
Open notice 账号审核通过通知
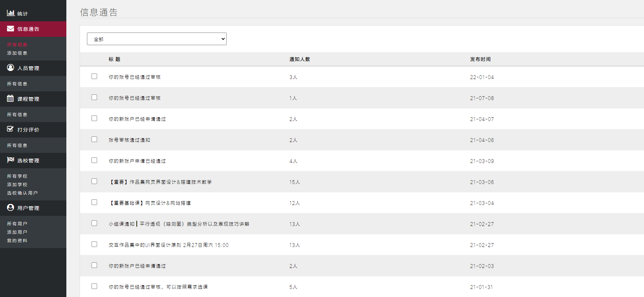coord(129,140)
